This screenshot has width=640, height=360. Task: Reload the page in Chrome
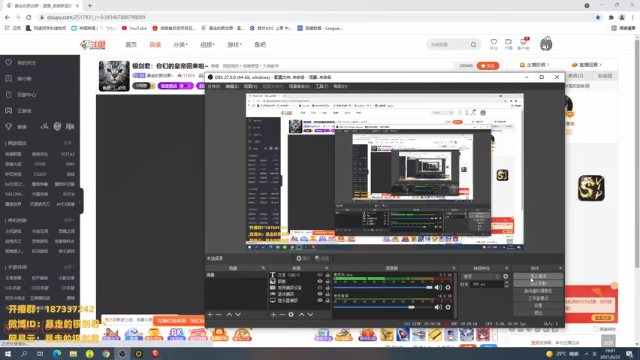(x=29, y=17)
